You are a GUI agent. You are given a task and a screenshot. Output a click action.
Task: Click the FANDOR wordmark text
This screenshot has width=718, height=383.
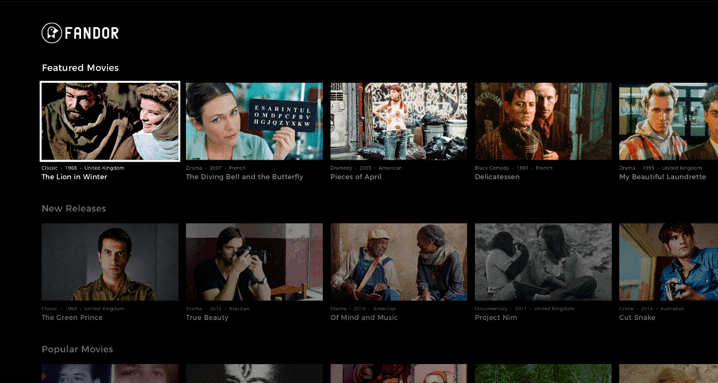coord(92,33)
